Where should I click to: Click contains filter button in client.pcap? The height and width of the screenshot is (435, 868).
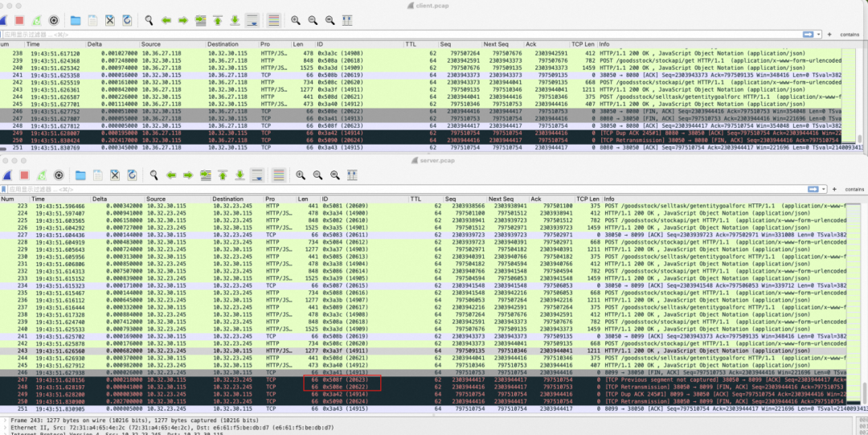850,35
